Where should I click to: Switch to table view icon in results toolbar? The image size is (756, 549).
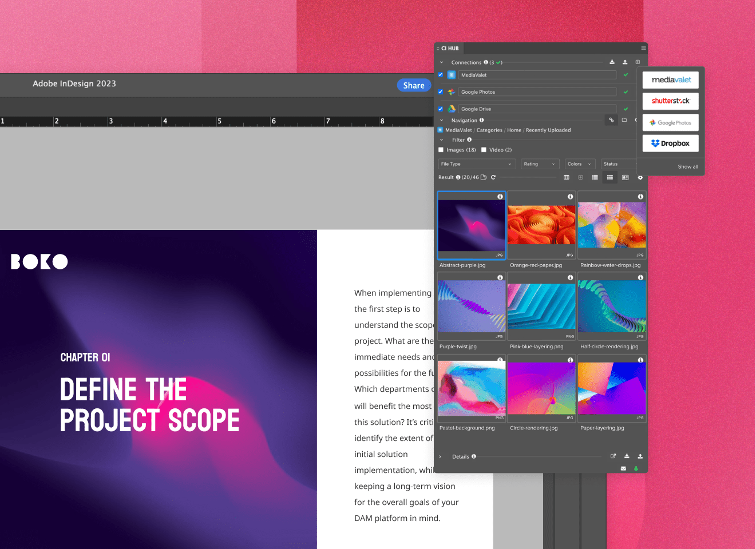(x=567, y=177)
